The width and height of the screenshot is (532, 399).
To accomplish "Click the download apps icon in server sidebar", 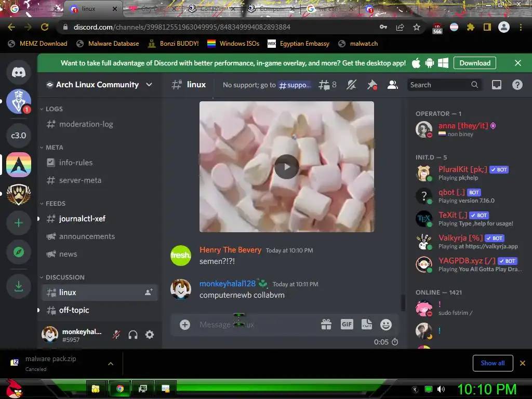I will (19, 286).
